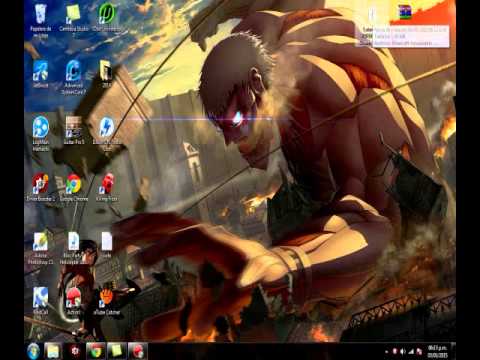Image resolution: width=480 pixels, height=360 pixels.
Task: Select the WinRAR archive icon at the top right of the desktop
Action: click(405, 13)
